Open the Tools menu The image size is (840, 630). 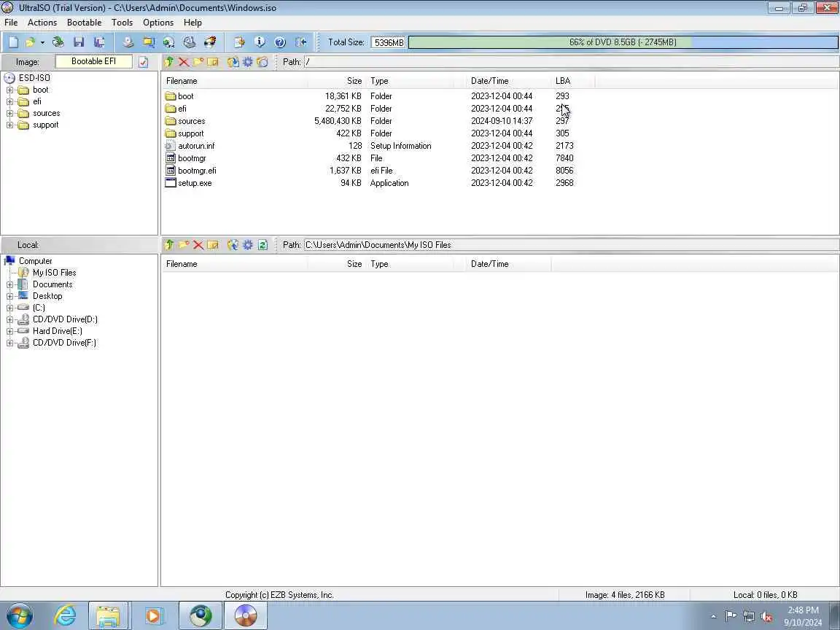tap(122, 23)
